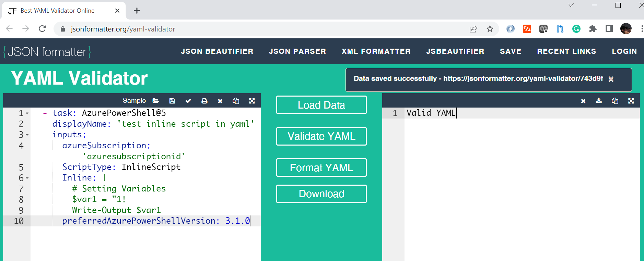Click the Download button

click(321, 194)
